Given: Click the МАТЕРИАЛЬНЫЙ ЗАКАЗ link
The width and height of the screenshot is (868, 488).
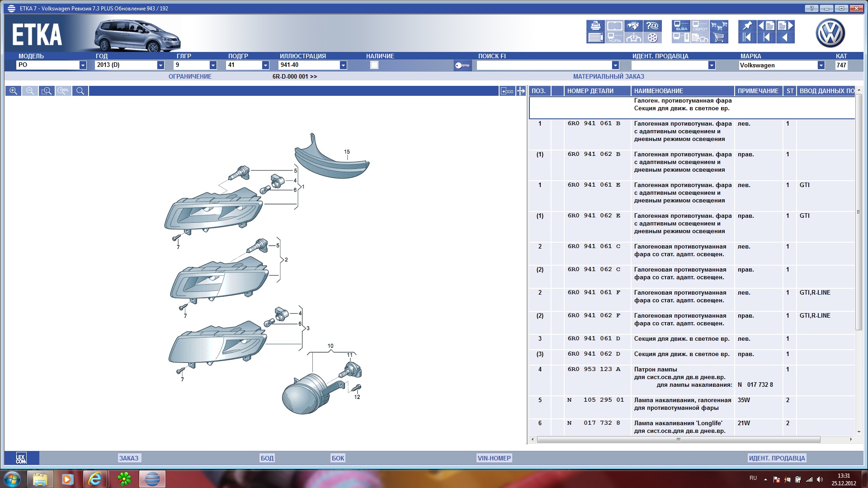Looking at the screenshot, I should pyautogui.click(x=609, y=76).
